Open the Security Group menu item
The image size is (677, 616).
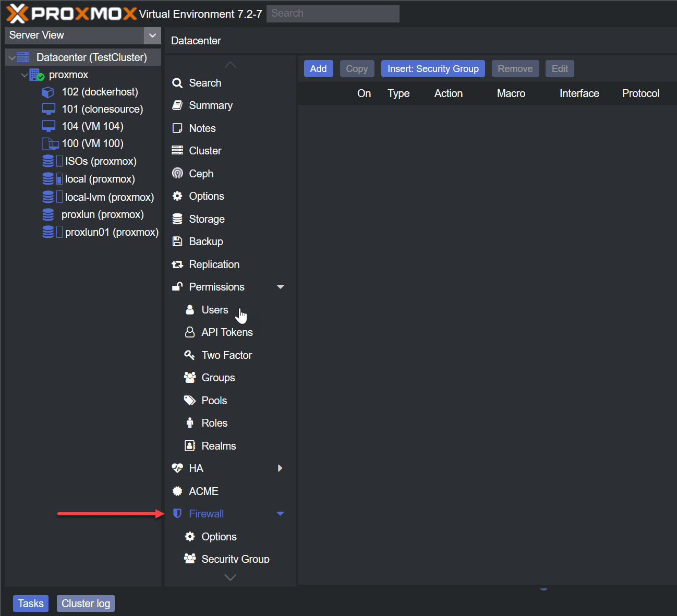(235, 559)
